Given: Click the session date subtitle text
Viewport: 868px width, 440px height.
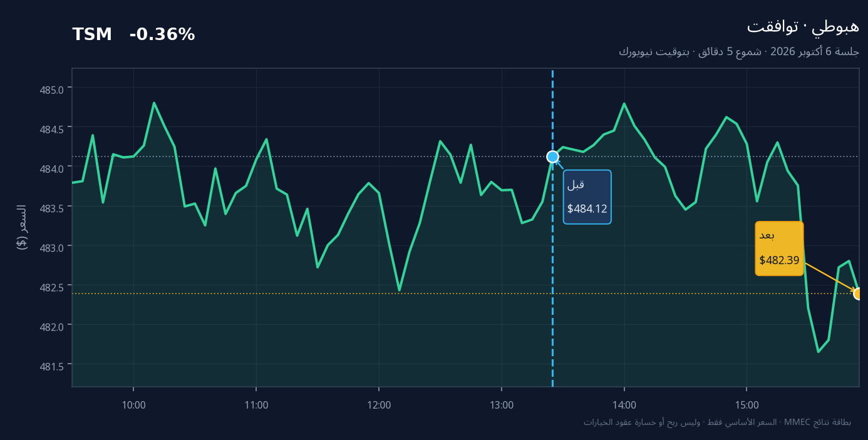Looking at the screenshot, I should tap(739, 51).
